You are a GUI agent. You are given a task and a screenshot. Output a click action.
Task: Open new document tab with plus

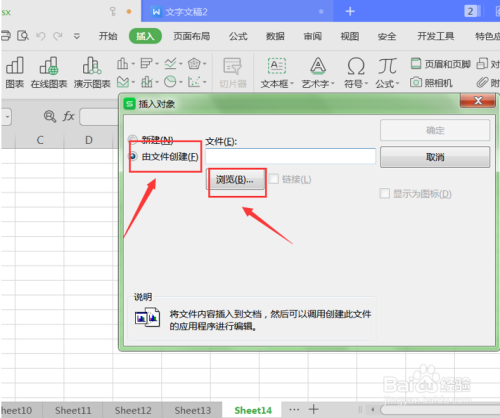click(350, 11)
